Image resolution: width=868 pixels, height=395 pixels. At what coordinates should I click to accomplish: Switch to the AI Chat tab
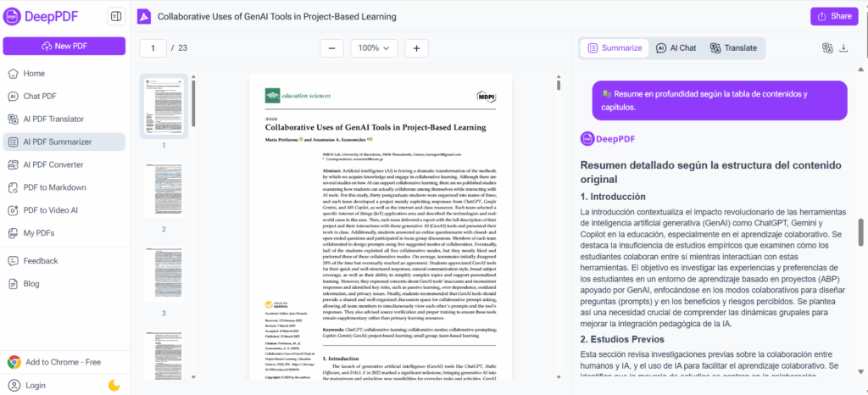click(x=676, y=48)
